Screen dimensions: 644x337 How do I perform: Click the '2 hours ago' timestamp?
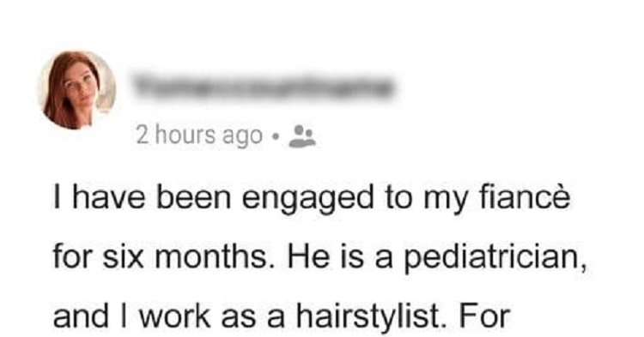(x=199, y=135)
